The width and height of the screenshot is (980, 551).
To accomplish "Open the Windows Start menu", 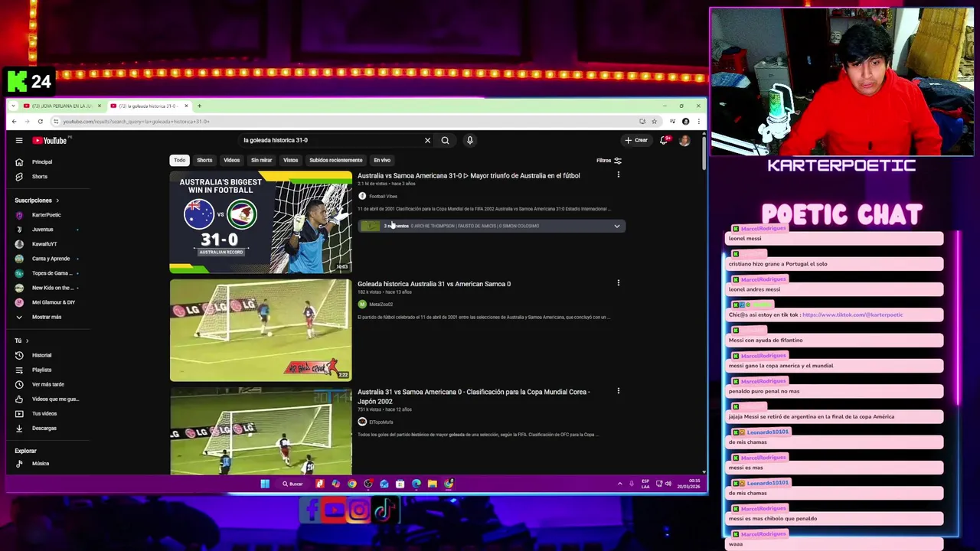I will 265,484.
